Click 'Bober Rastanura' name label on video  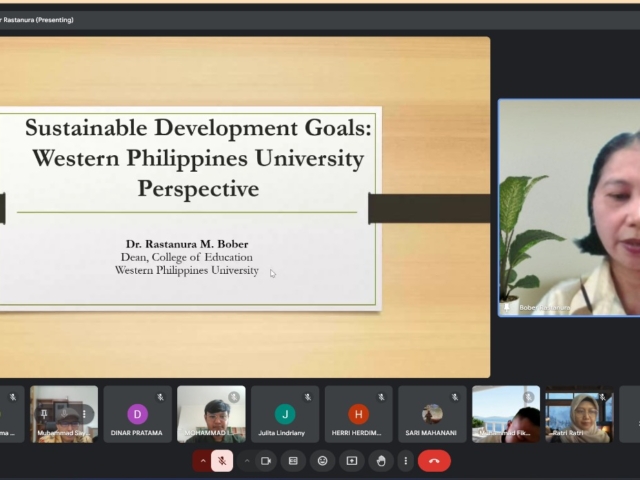(544, 307)
